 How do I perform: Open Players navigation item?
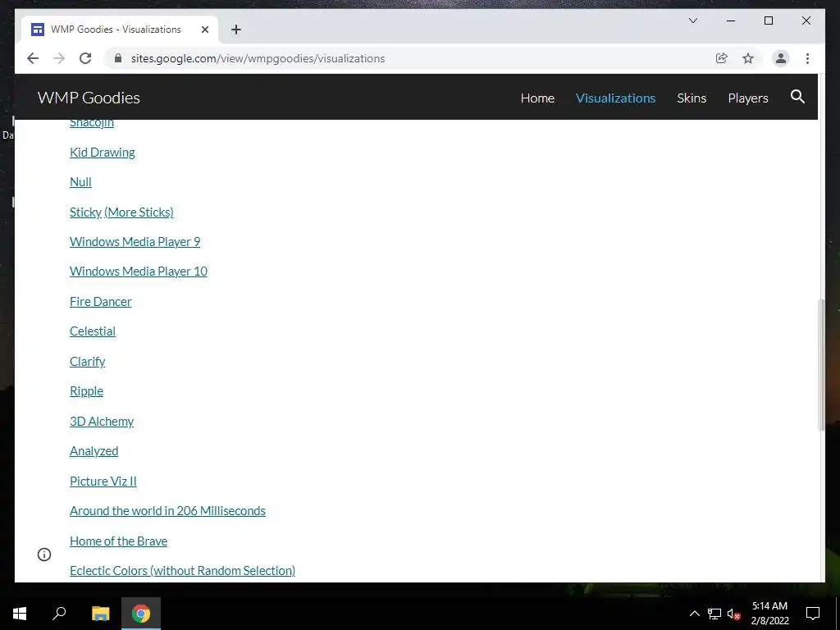[748, 98]
